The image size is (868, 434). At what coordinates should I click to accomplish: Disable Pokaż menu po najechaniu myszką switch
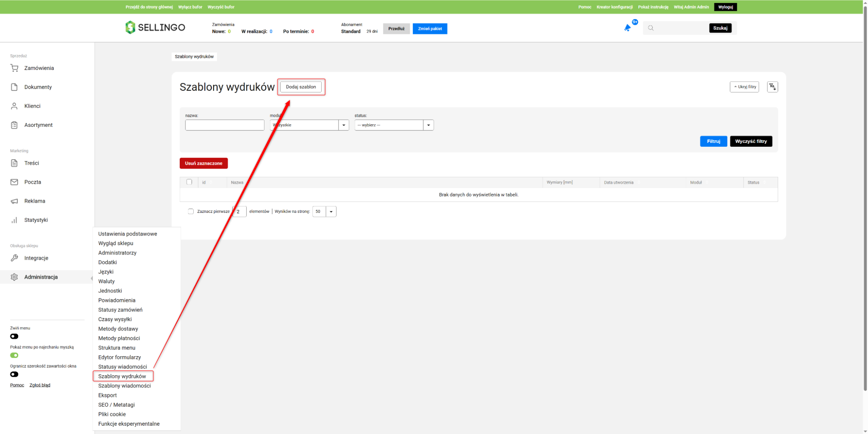(14, 355)
